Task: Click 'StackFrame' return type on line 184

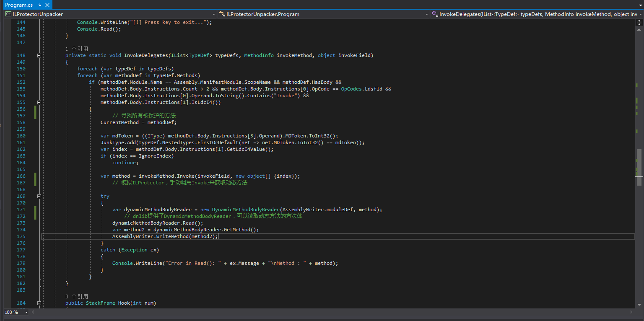Action: (101, 303)
